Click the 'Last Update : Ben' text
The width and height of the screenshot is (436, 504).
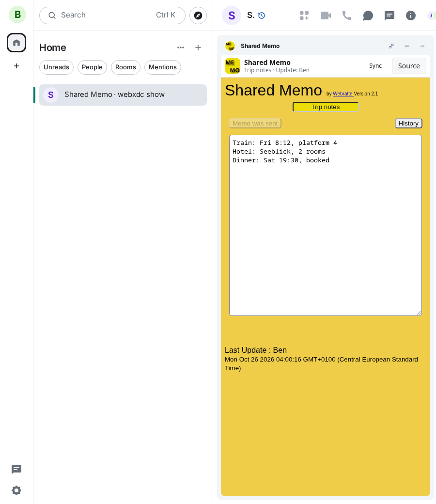pyautogui.click(x=256, y=350)
